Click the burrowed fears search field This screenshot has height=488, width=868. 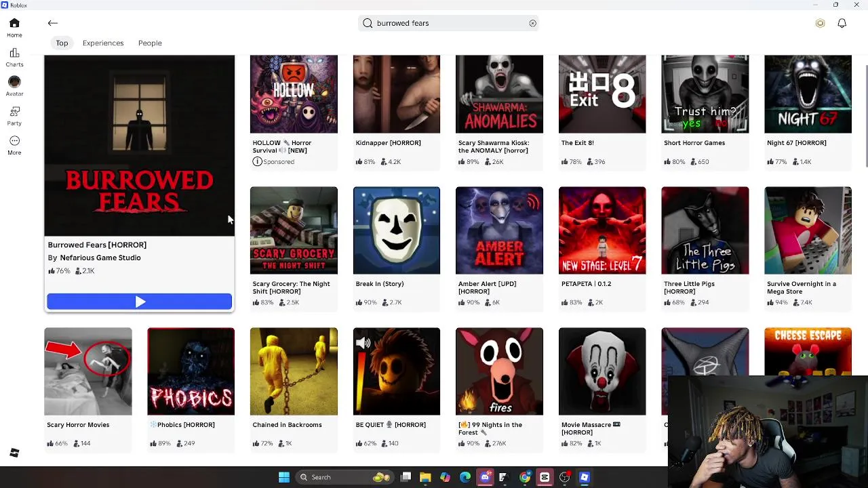[448, 23]
